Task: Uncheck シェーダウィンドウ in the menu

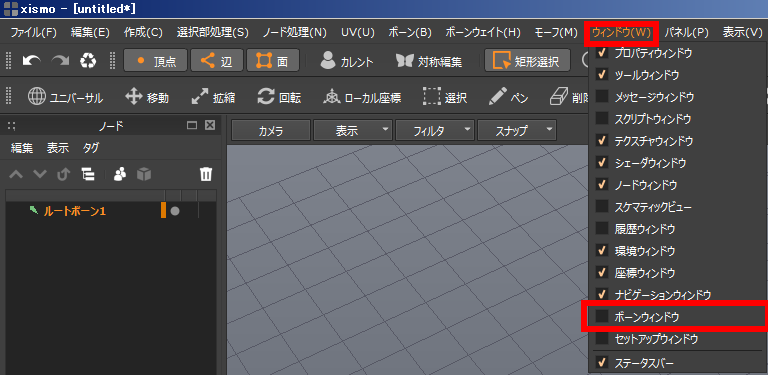Action: [x=677, y=163]
